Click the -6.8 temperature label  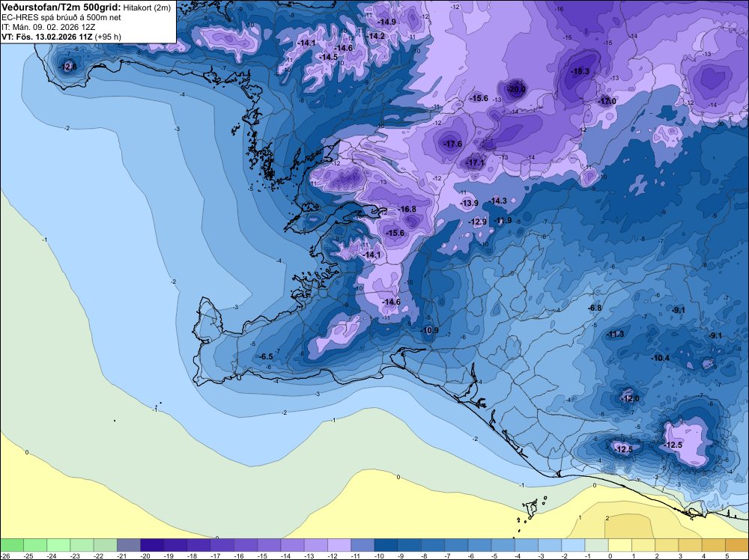(594, 308)
